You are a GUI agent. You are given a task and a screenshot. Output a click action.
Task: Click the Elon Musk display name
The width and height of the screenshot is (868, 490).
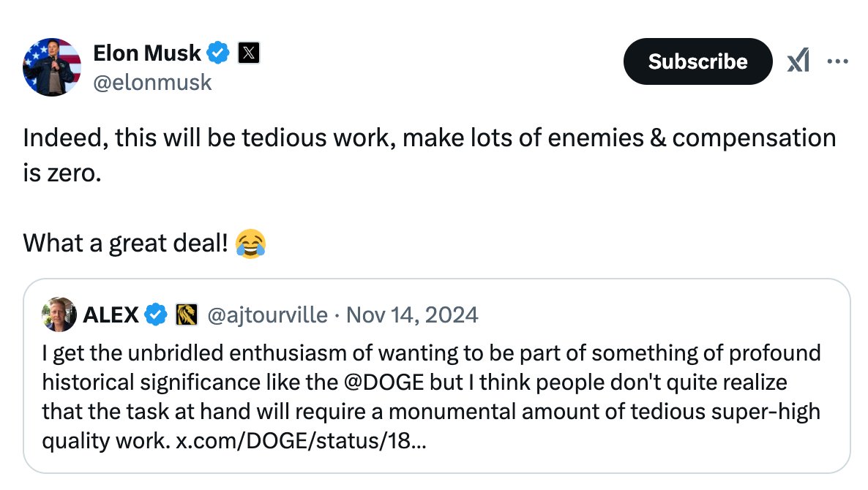click(146, 53)
